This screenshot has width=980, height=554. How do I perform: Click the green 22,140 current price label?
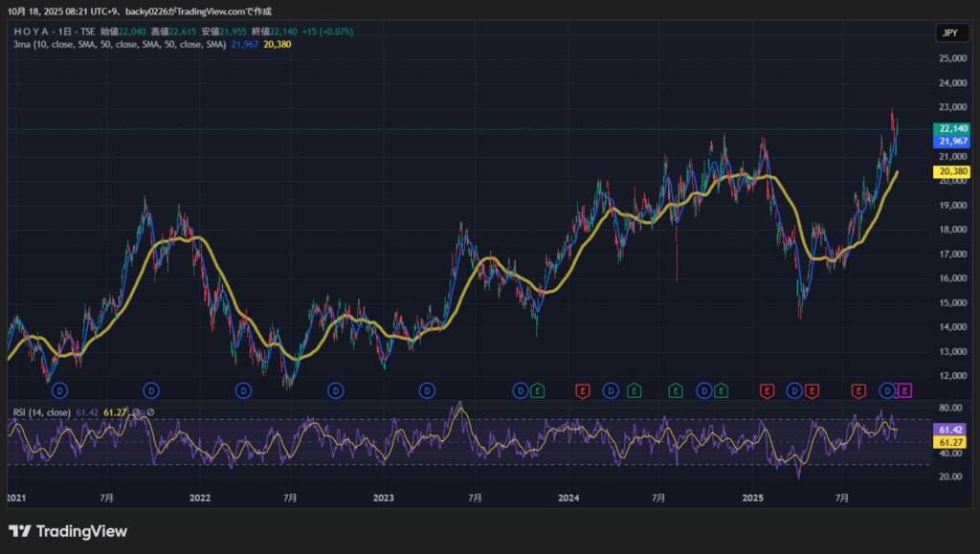pos(954,129)
